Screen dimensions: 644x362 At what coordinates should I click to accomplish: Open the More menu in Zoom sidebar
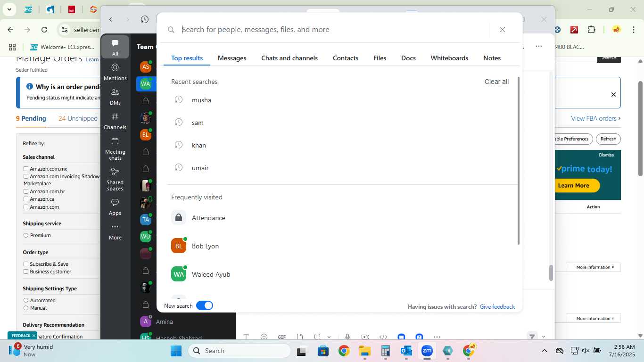[115, 231]
